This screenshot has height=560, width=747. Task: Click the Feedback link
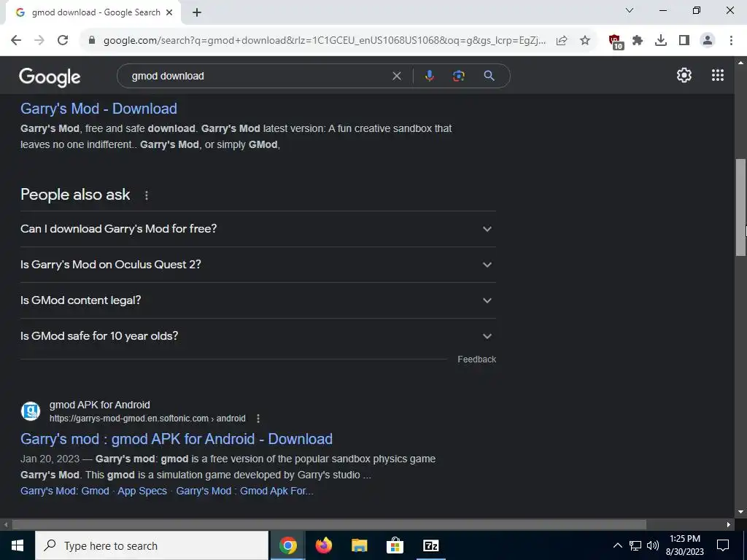(x=476, y=359)
